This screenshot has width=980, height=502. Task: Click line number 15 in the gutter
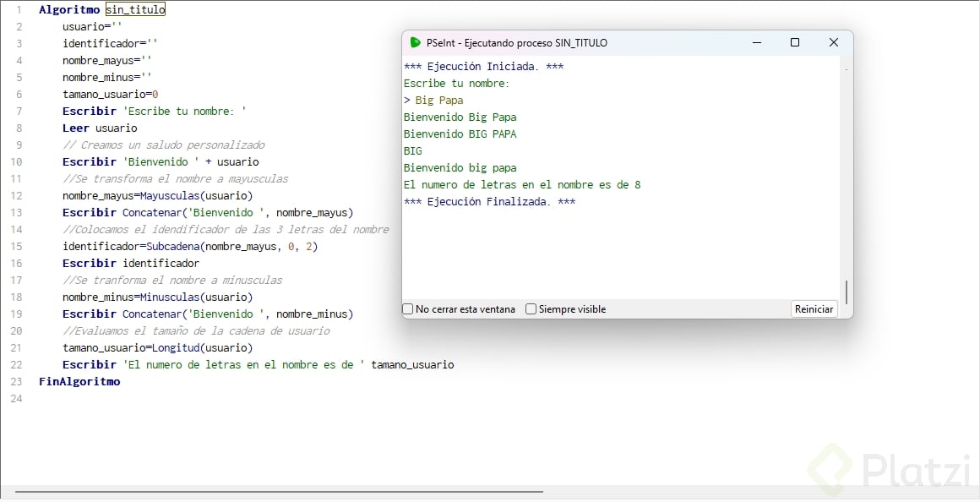tap(17, 247)
